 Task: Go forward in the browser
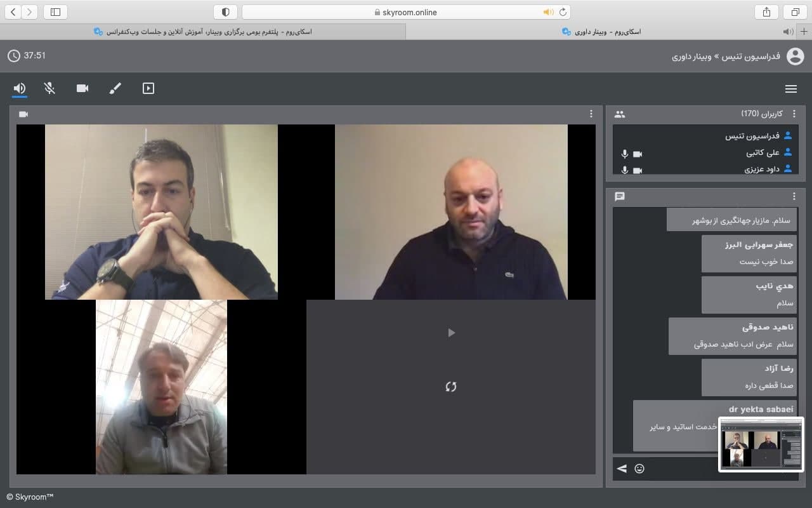[30, 12]
